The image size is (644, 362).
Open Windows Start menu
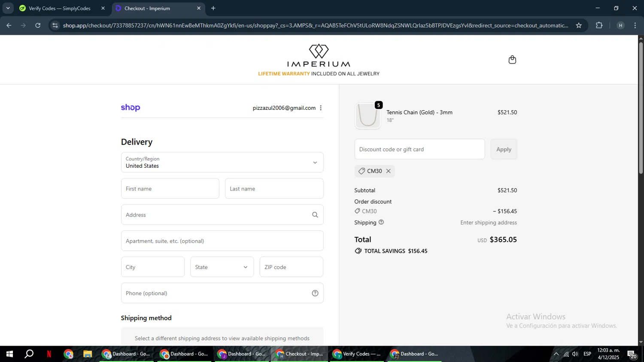pos(9,354)
